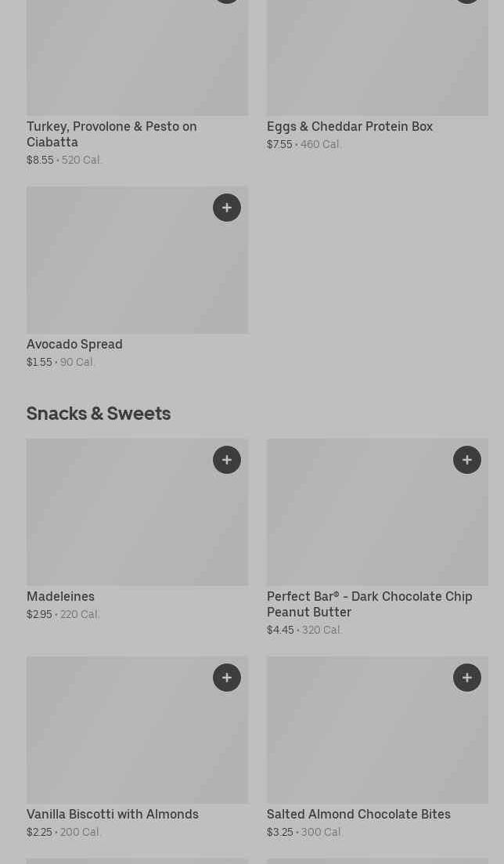Click the Eggs & Cheddar Protein Box title
504x864 pixels.
pos(349,126)
